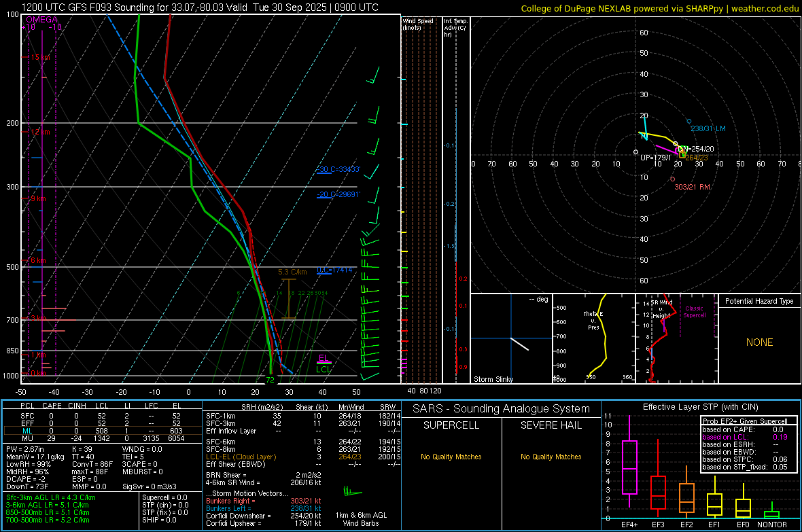The image size is (802, 532).
Task: Click the red Bunkers Right storm motion
Action: [264, 501]
